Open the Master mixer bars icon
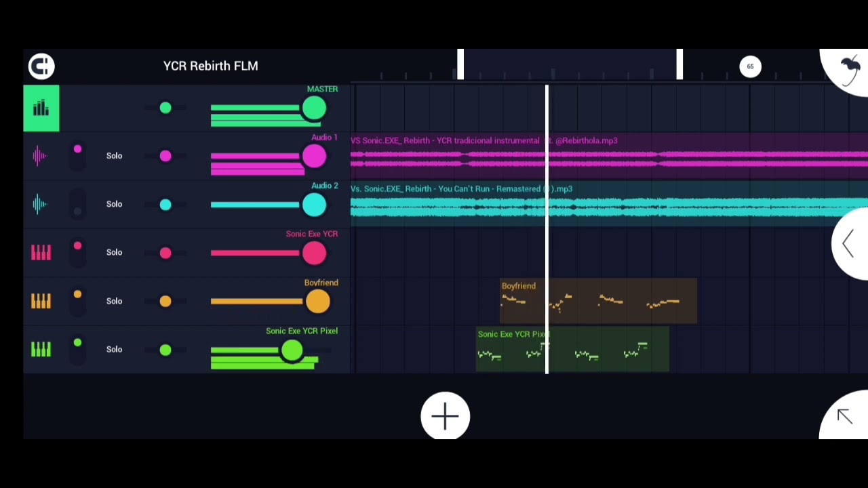 click(x=41, y=108)
